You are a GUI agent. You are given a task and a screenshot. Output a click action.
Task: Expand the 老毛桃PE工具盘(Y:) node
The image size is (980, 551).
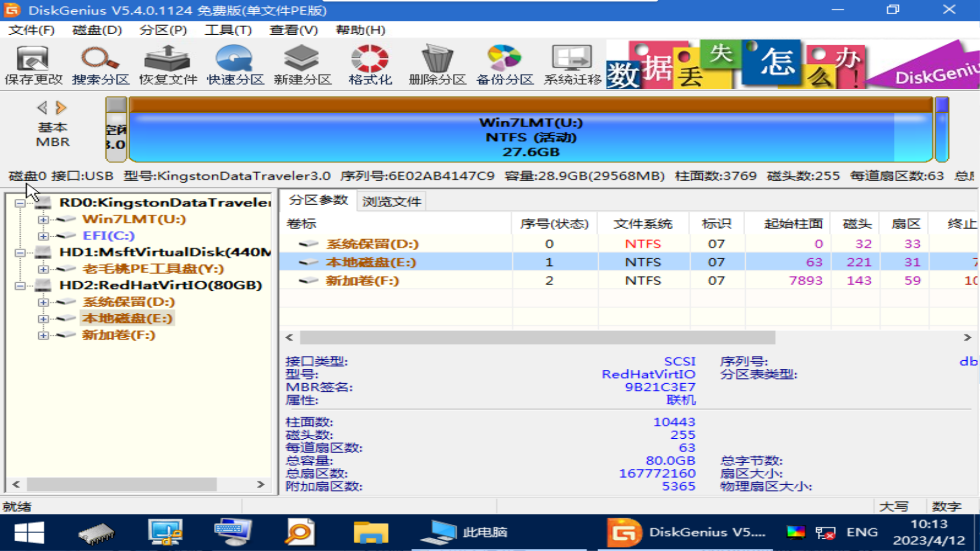pos(43,269)
